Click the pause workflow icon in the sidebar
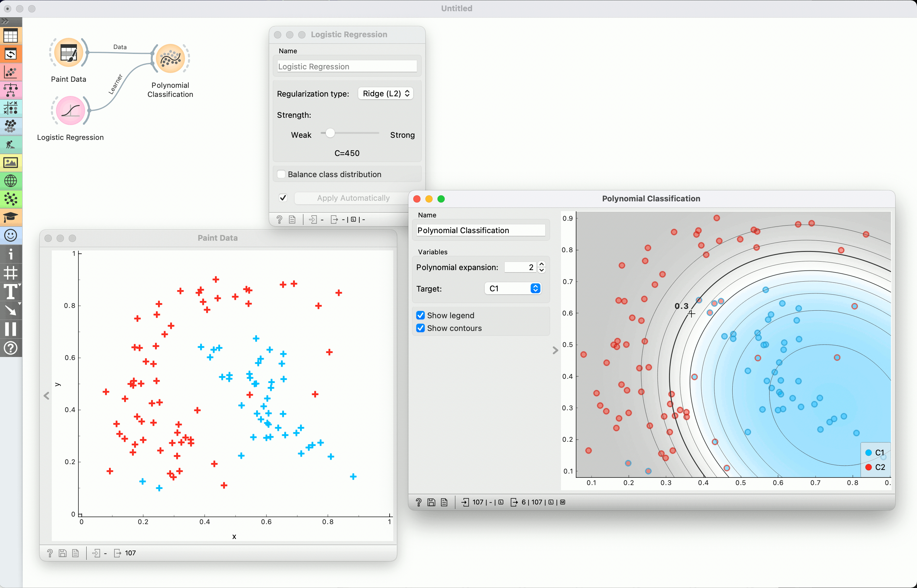The width and height of the screenshot is (917, 588). click(x=11, y=329)
